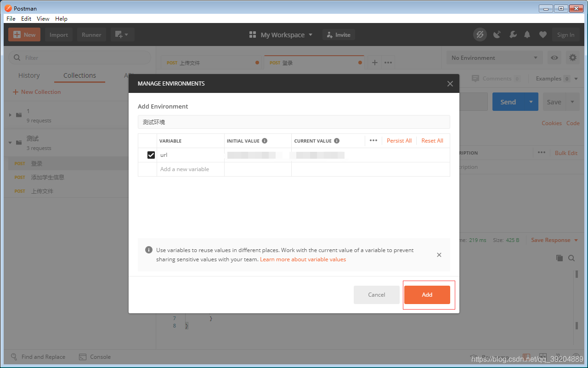The height and width of the screenshot is (368, 588).
Task: Open the Runner
Action: (91, 34)
